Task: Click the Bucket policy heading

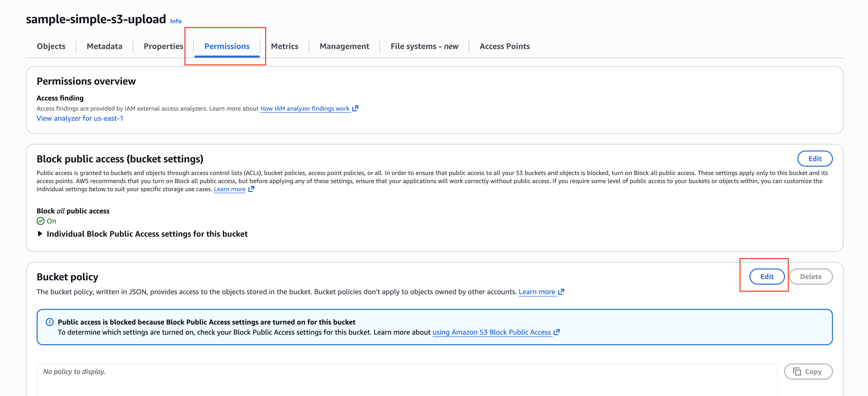Action: 67,277
